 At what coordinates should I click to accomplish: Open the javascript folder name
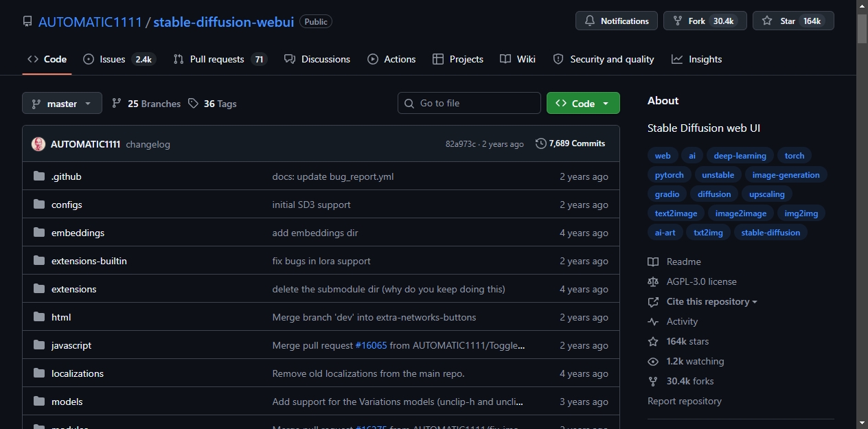point(71,345)
